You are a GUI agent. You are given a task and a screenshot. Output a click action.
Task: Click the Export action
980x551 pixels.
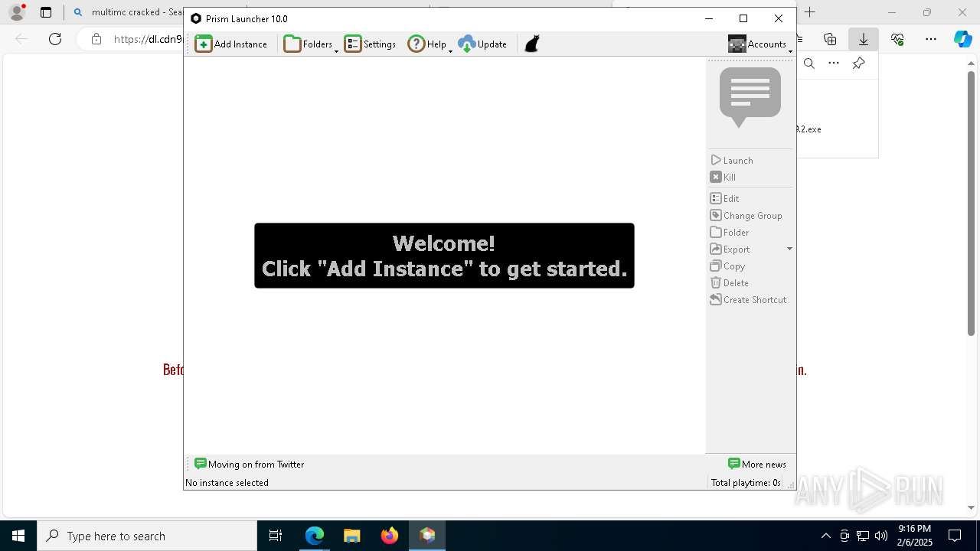(730, 249)
